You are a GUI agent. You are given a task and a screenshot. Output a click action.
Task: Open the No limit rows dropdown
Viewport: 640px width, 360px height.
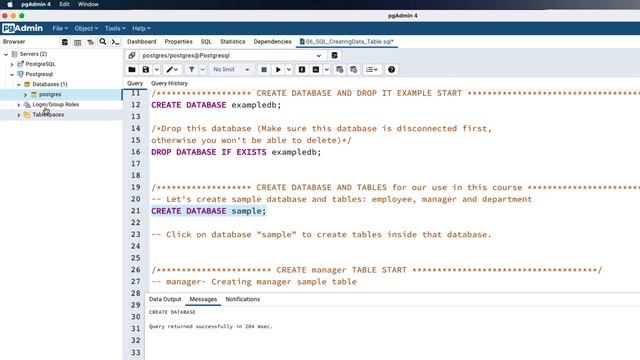point(231,70)
